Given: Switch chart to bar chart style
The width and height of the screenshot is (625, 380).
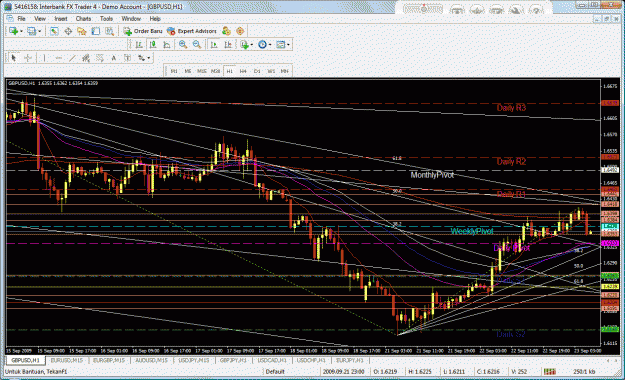Looking at the screenshot, I should pyautogui.click(x=139, y=45).
